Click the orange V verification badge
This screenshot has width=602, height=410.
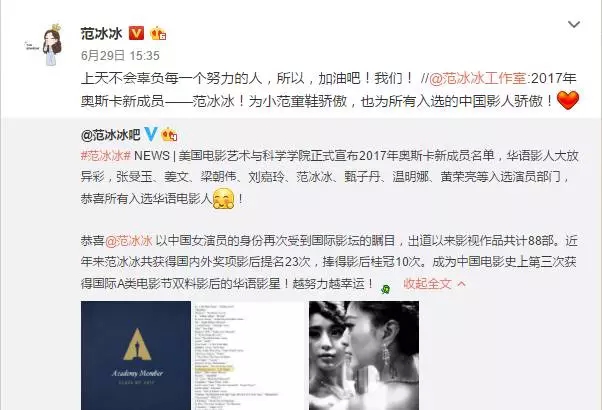136,33
